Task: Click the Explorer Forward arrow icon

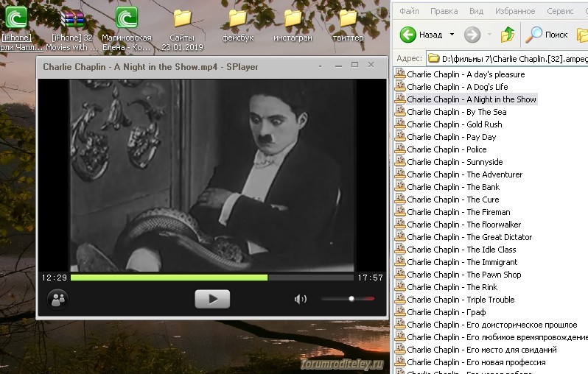Action: pyautogui.click(x=472, y=35)
